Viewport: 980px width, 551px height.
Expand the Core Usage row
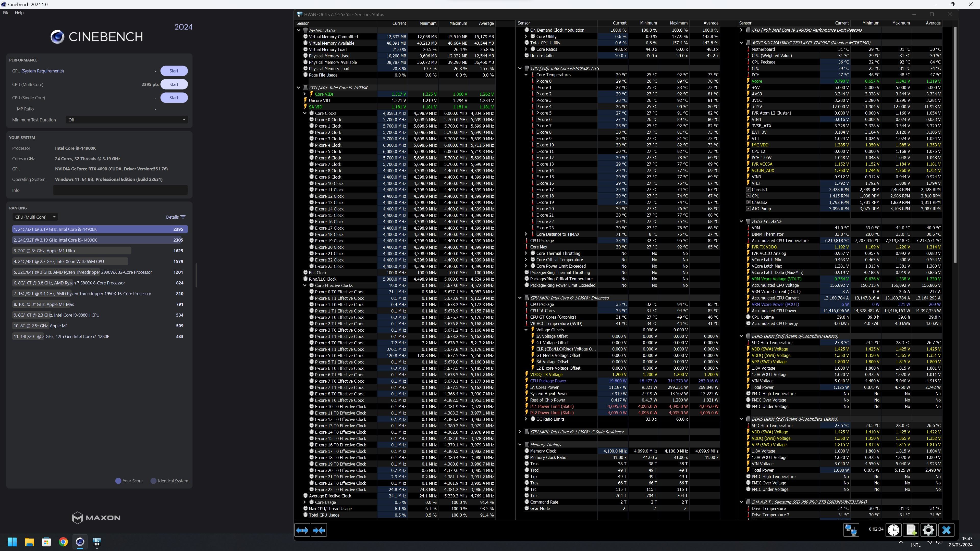pyautogui.click(x=305, y=502)
